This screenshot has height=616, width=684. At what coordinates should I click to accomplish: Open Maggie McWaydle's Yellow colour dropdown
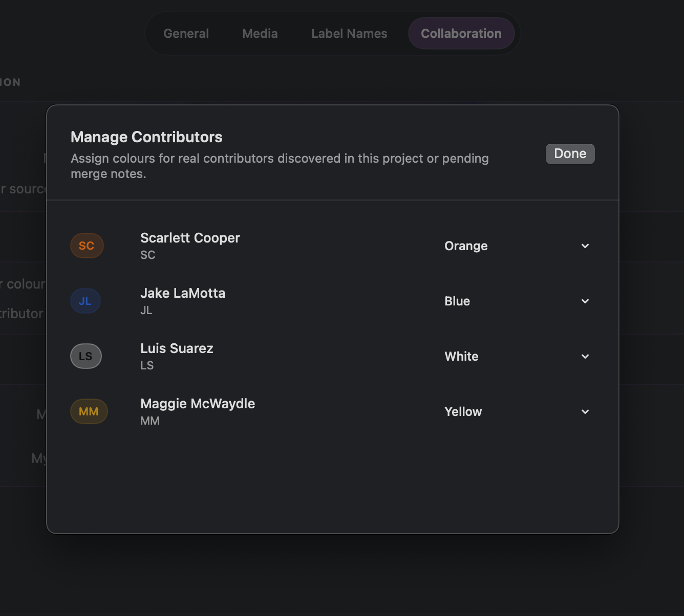tap(585, 412)
